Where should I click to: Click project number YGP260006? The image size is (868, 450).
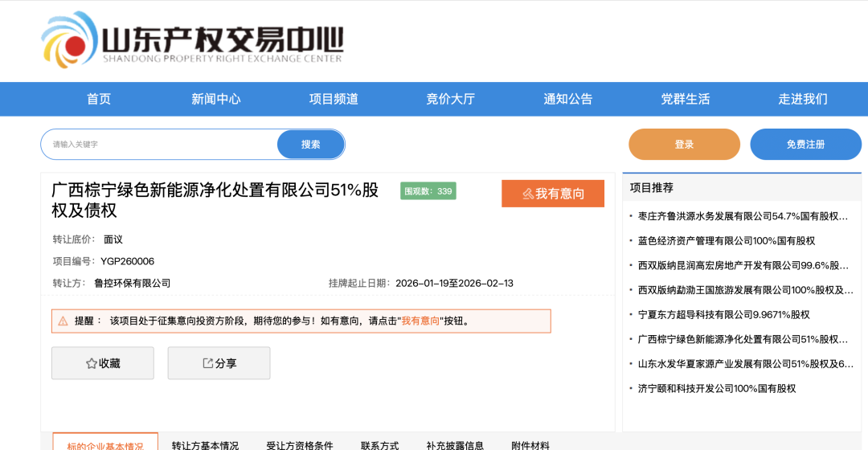pos(127,261)
